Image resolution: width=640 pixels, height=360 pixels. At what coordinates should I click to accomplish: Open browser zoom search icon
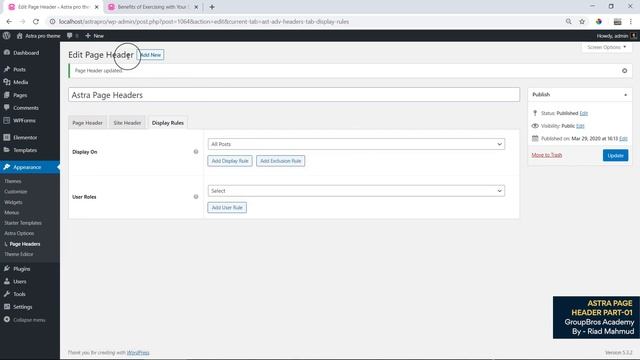click(569, 22)
